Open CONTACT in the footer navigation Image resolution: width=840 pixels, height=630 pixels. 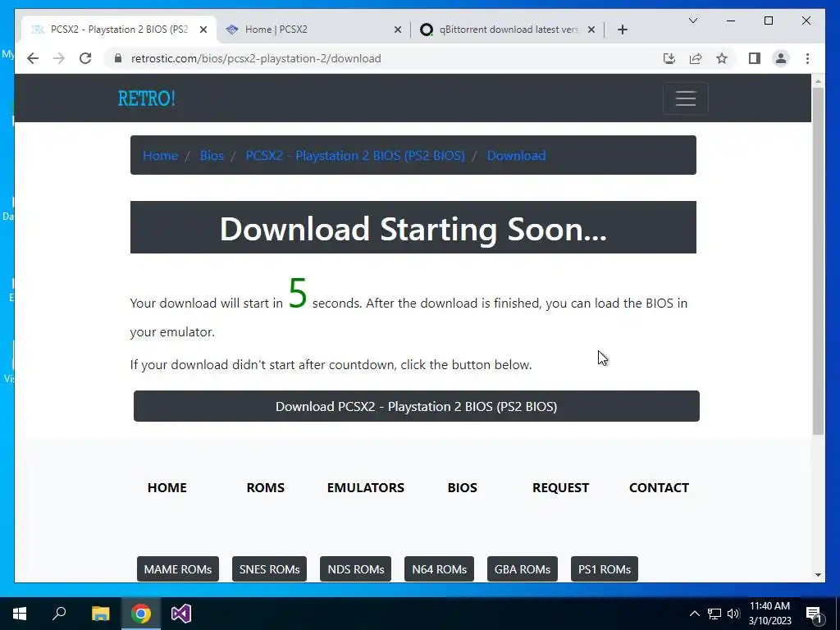click(x=659, y=487)
